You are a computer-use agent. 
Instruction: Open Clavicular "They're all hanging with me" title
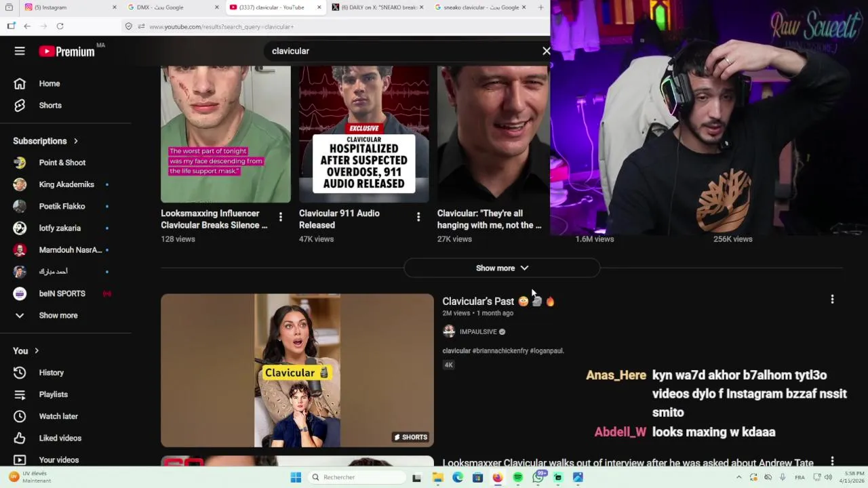click(490, 219)
